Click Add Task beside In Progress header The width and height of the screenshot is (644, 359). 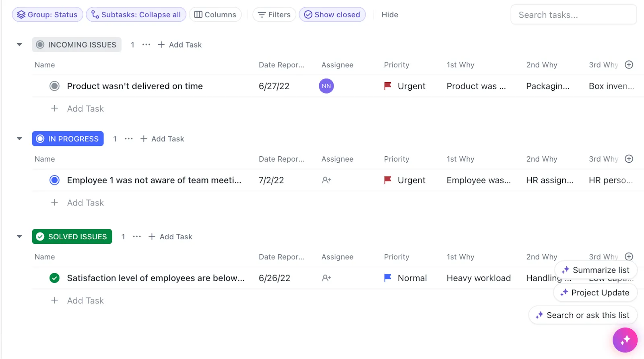[162, 139]
